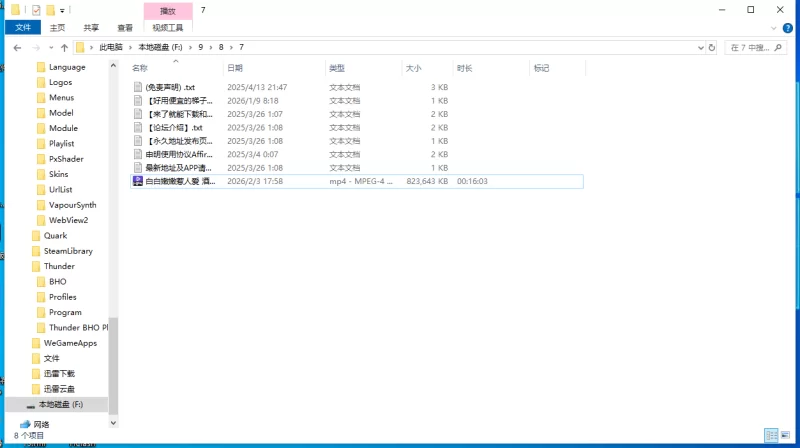Select the 【论坛介绍】.txt file
Screen dimensions: 800x448
coord(174,128)
